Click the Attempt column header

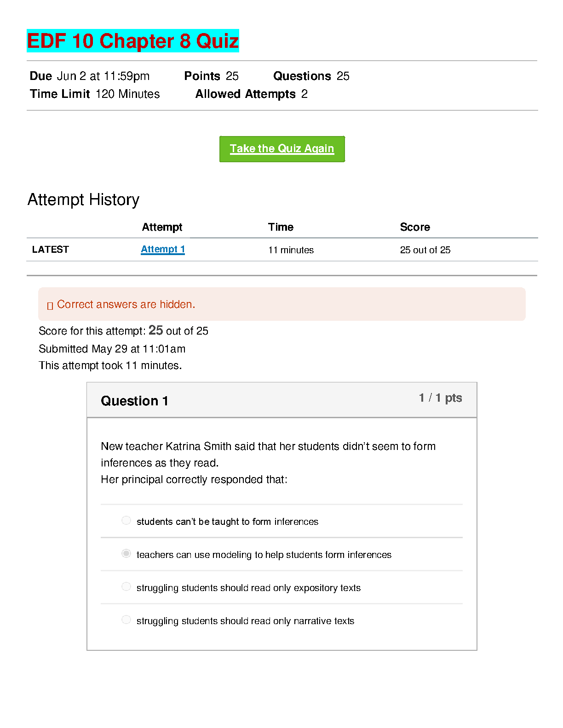(x=162, y=227)
